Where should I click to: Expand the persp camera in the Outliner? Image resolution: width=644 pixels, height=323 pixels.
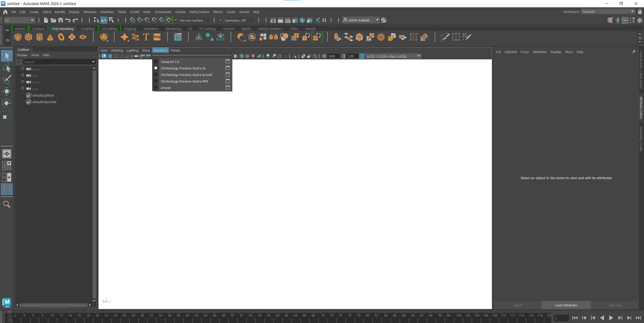tap(22, 69)
